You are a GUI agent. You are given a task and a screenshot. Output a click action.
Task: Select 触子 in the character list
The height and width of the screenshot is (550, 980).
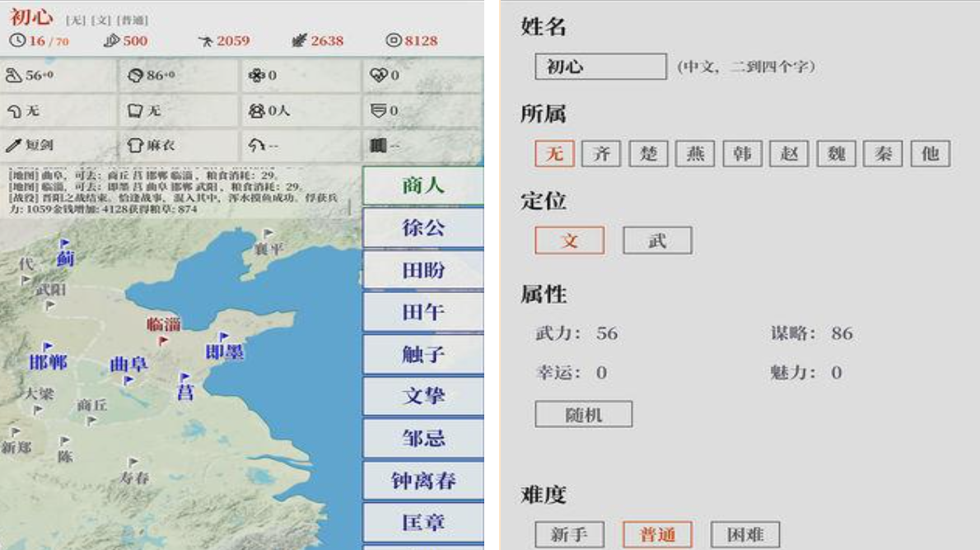(423, 354)
